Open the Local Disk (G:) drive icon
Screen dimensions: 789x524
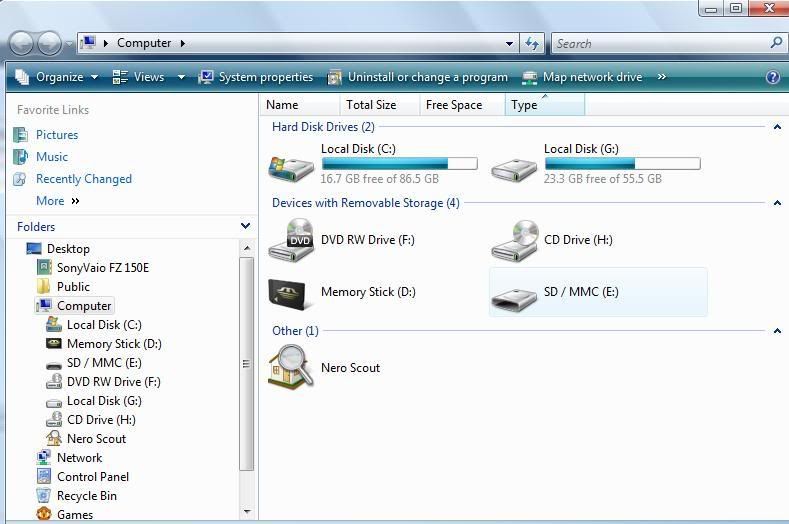[x=514, y=166]
